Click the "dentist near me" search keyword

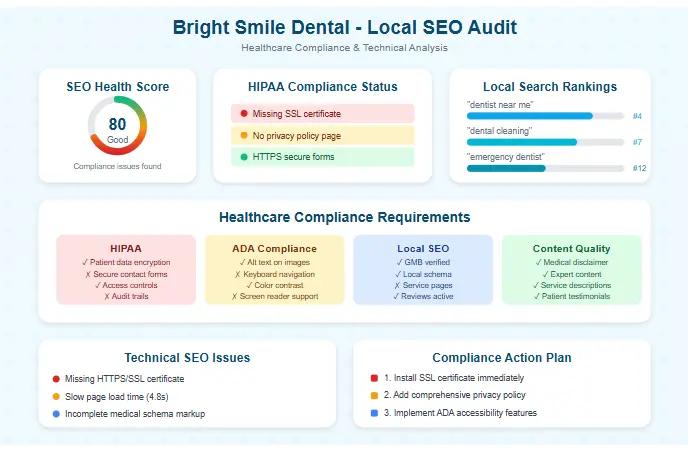(x=500, y=104)
